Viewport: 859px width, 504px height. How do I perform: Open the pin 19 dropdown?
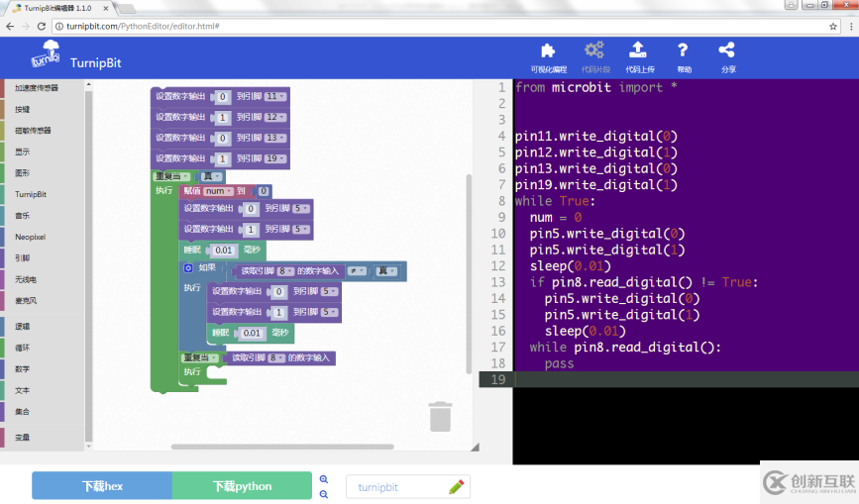(275, 158)
